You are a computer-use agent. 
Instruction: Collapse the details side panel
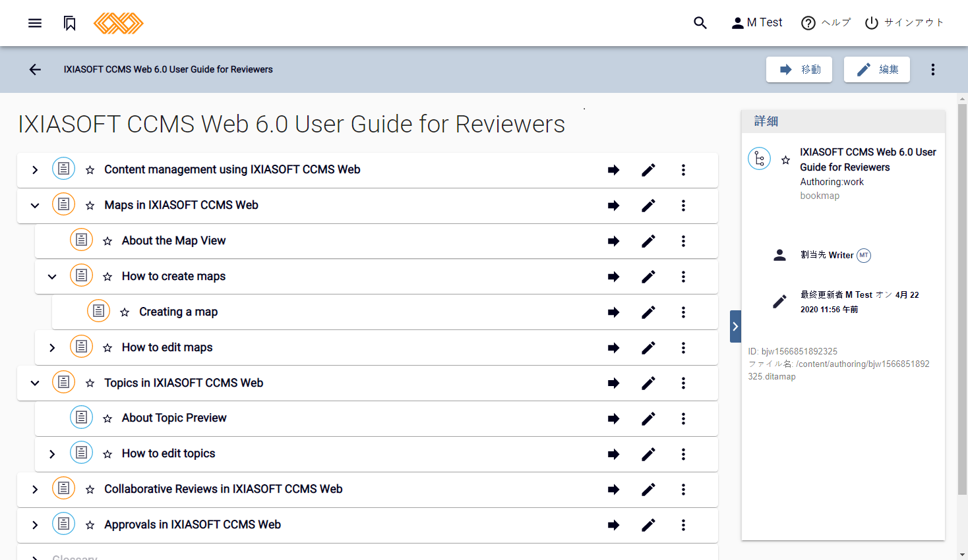click(735, 326)
